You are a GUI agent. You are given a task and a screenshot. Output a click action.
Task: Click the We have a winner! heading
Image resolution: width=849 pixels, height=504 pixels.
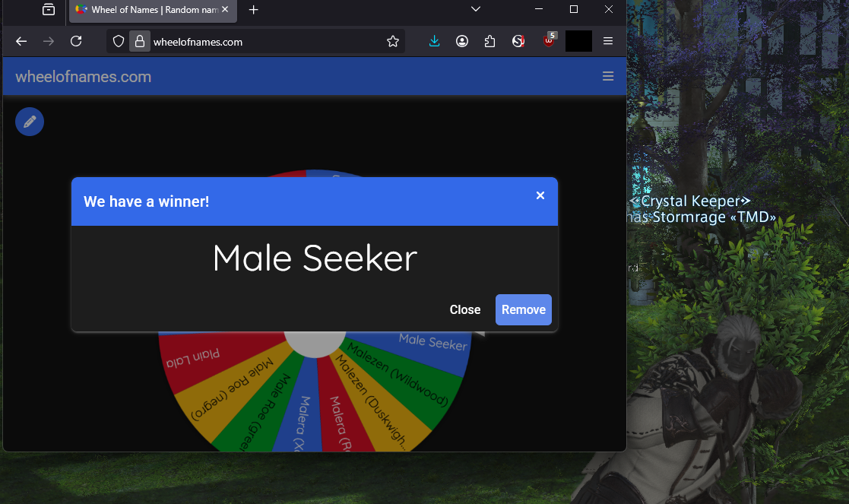tap(146, 201)
